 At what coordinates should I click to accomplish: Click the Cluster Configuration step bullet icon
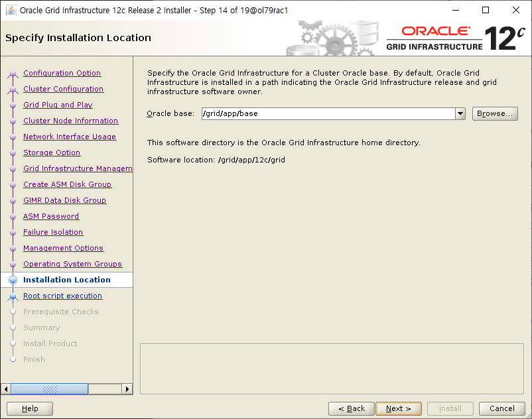tap(13, 90)
